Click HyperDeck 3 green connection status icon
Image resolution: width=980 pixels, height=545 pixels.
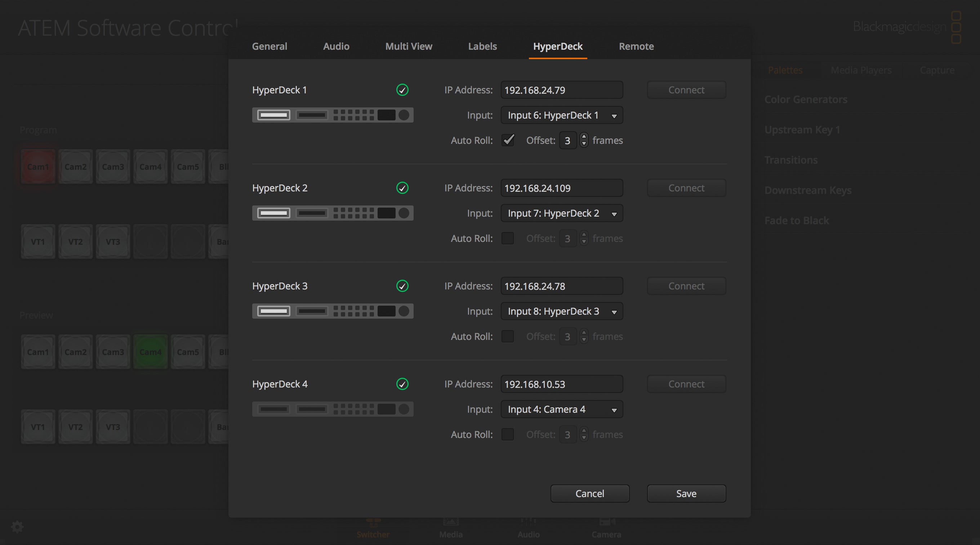[402, 286]
